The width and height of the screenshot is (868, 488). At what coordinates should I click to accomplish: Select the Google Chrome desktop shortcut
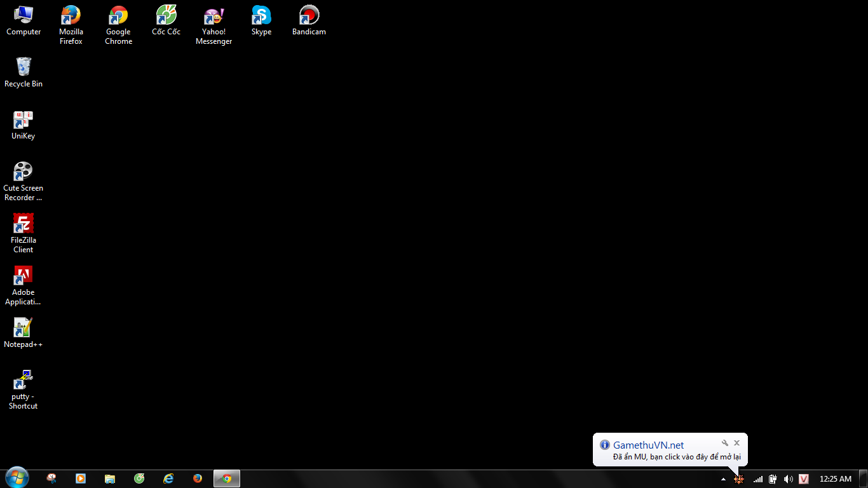tap(119, 25)
